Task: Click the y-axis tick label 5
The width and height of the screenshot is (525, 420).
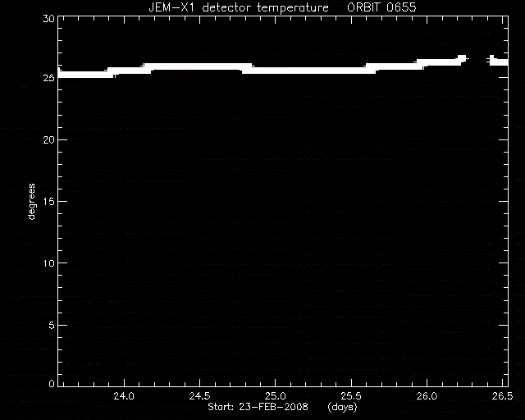Action: tap(52, 325)
